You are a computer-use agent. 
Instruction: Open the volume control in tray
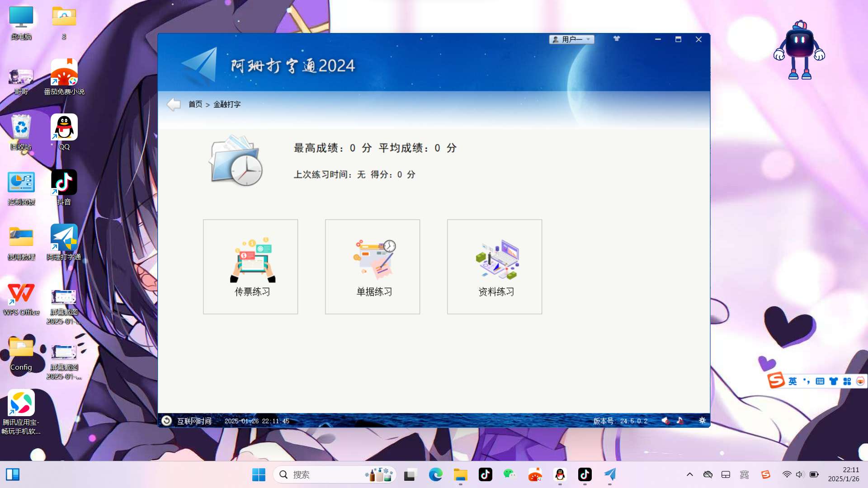(800, 474)
